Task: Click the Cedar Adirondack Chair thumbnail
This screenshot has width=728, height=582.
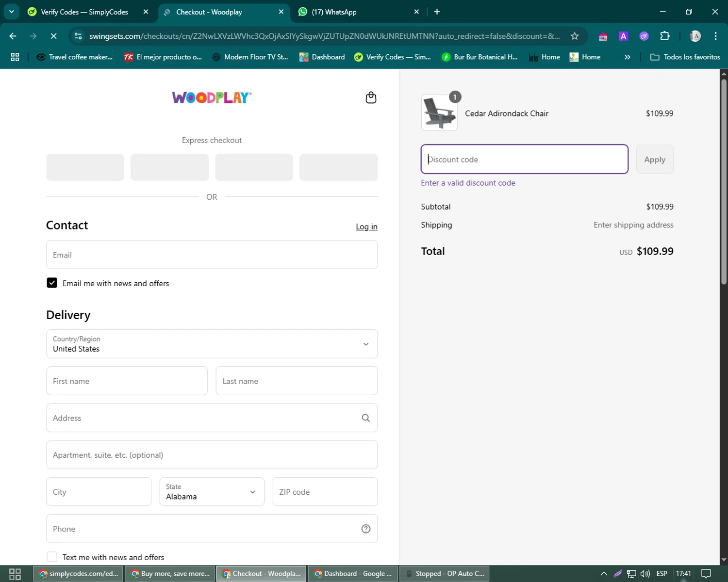Action: point(439,113)
